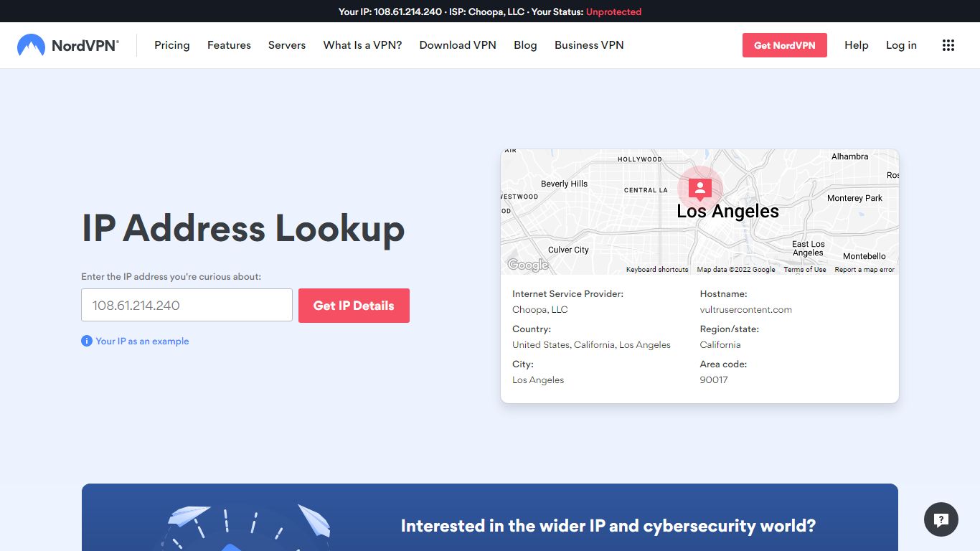This screenshot has width=980, height=551.
Task: Click the Montebello map label
Action: click(864, 256)
